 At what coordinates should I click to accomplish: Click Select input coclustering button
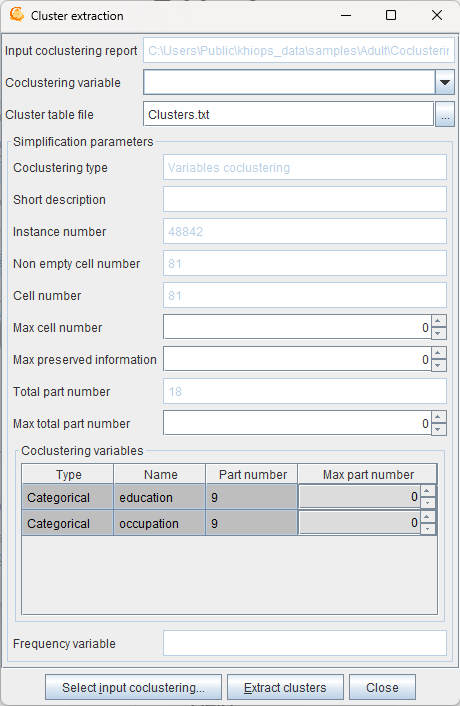[133, 688]
